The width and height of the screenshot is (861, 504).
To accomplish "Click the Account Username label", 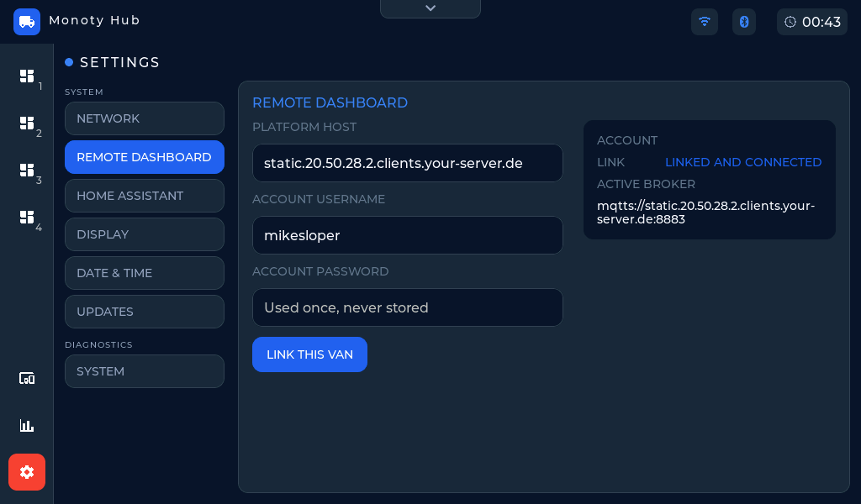I will click(319, 199).
